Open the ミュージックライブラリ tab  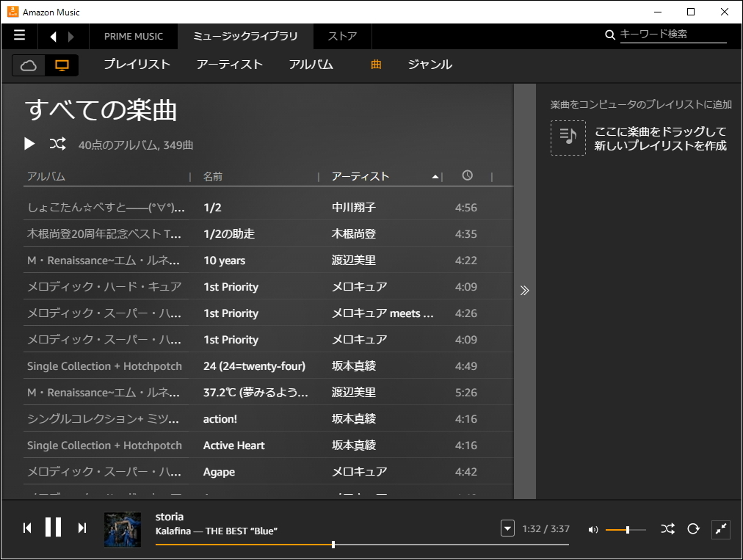(245, 37)
